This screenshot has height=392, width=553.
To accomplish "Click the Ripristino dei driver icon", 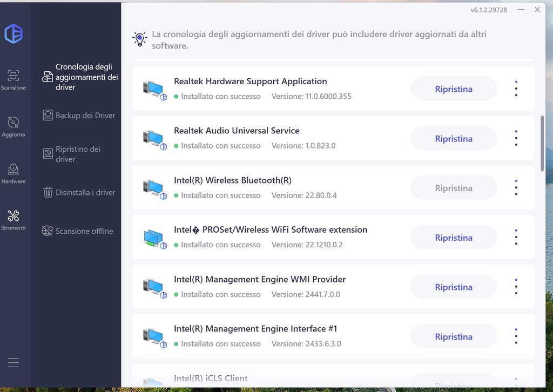I will (x=48, y=154).
